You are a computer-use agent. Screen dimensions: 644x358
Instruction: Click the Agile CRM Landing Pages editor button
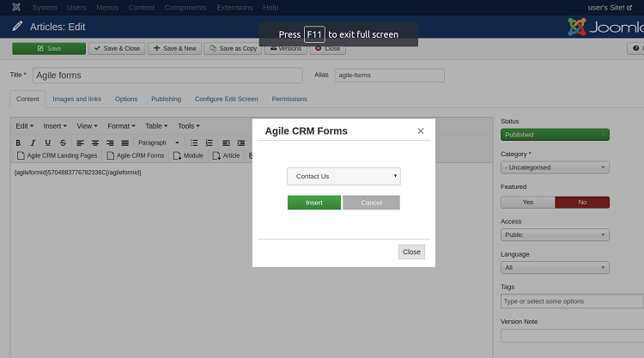coord(57,155)
